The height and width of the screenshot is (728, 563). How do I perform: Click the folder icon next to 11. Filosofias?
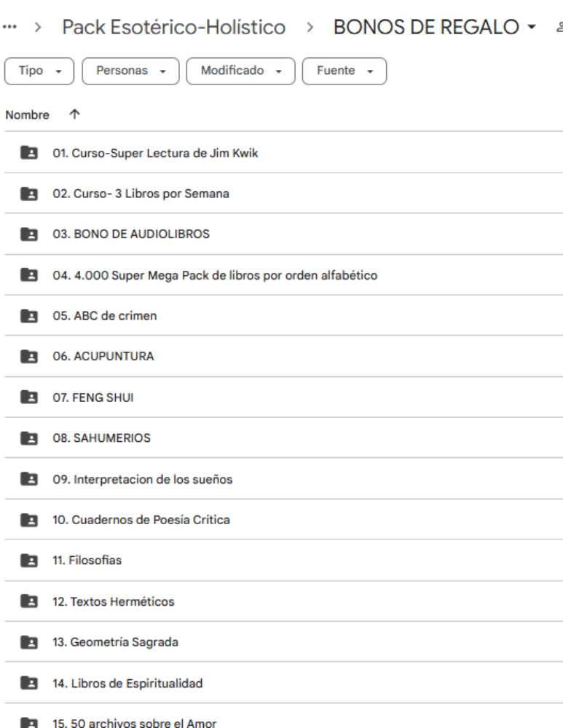[x=29, y=561]
